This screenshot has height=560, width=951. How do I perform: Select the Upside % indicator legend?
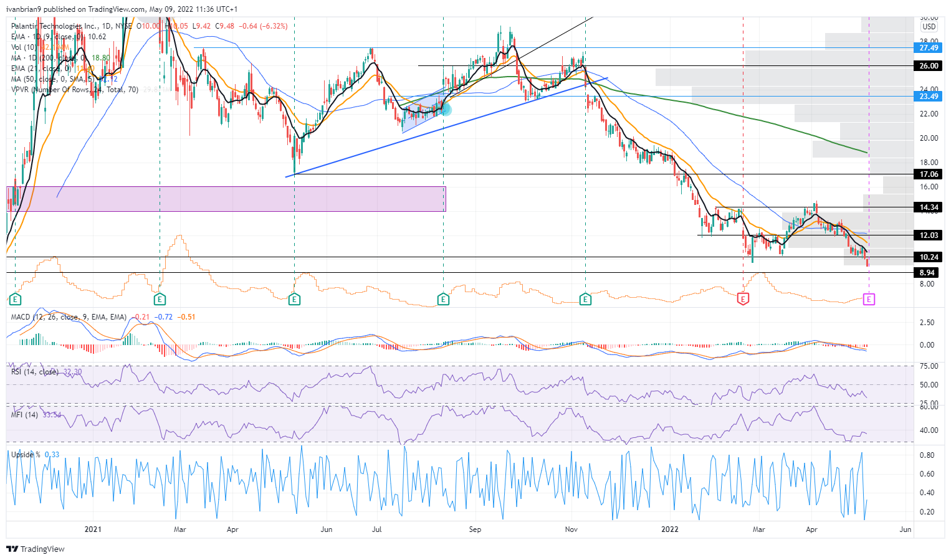[26, 455]
